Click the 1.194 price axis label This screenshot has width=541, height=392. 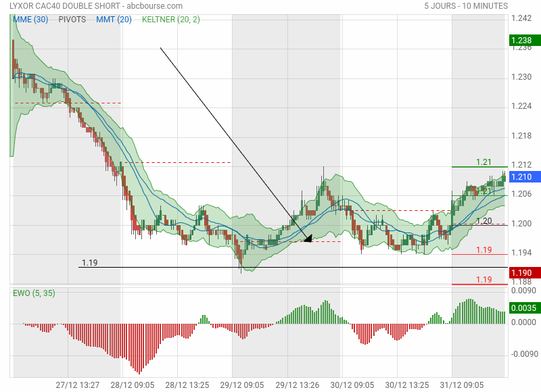[521, 253]
